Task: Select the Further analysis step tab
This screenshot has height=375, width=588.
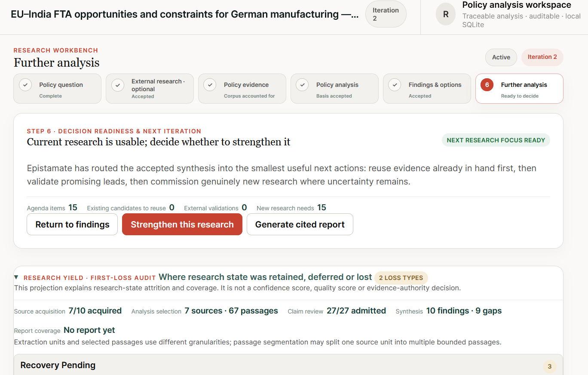Action: click(x=519, y=89)
